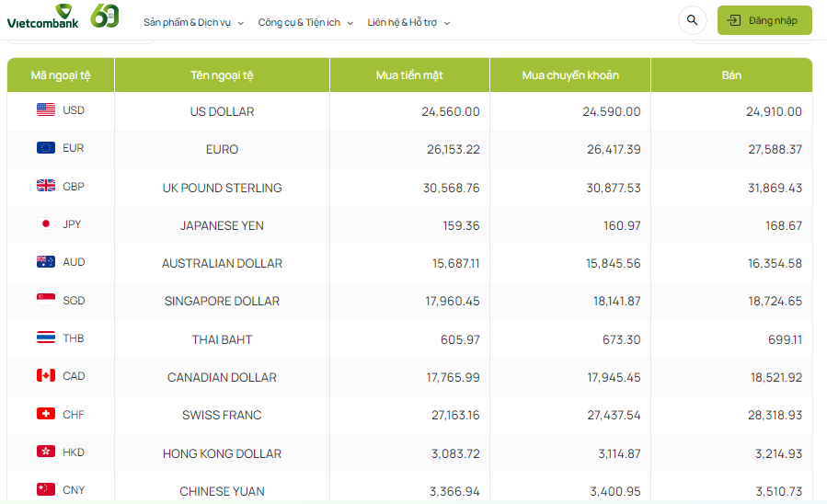The image size is (827, 504).
Task: Click the Mua tiền mặt column header
Action: tap(409, 75)
